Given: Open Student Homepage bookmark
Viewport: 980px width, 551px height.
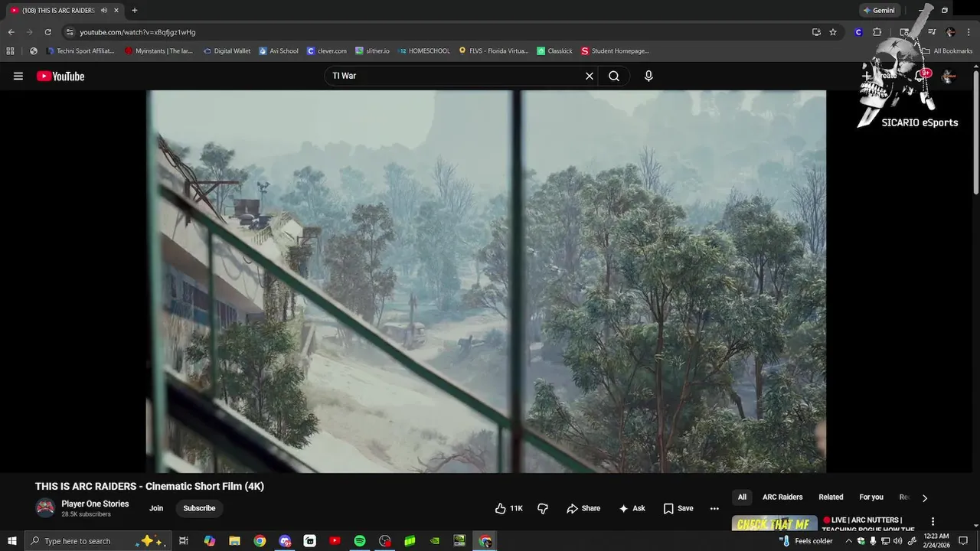Looking at the screenshot, I should (x=615, y=51).
